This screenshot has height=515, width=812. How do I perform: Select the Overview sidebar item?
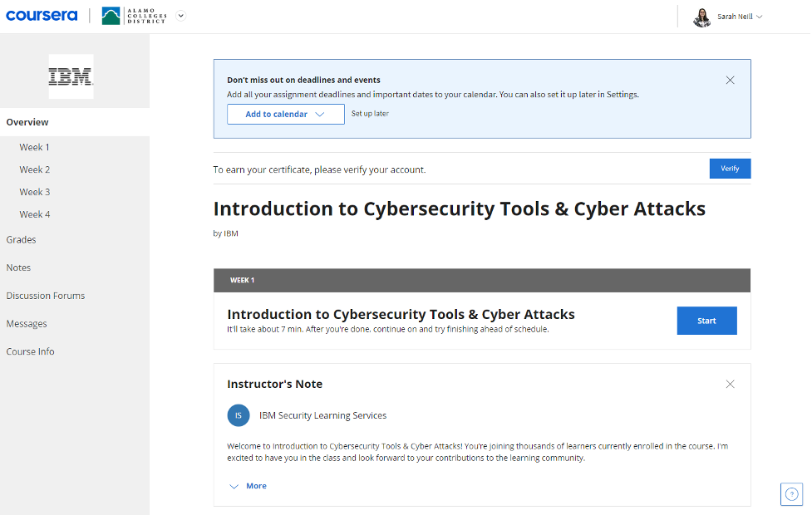[27, 122]
